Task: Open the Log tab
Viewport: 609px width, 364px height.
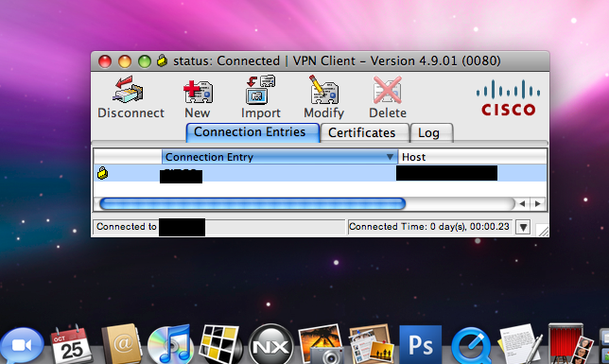Action: point(431,133)
